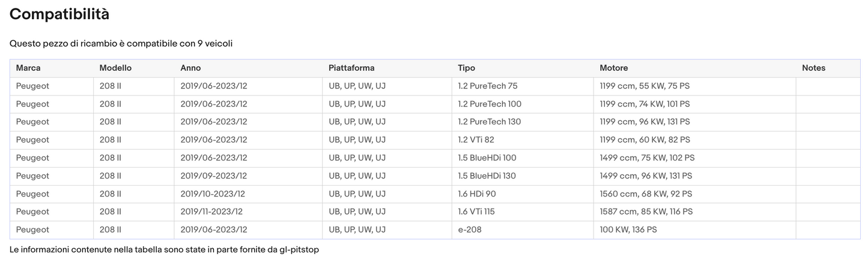The height and width of the screenshot is (262, 868).
Task: Select the 1.6 VTi 115 entry
Action: [x=476, y=212]
